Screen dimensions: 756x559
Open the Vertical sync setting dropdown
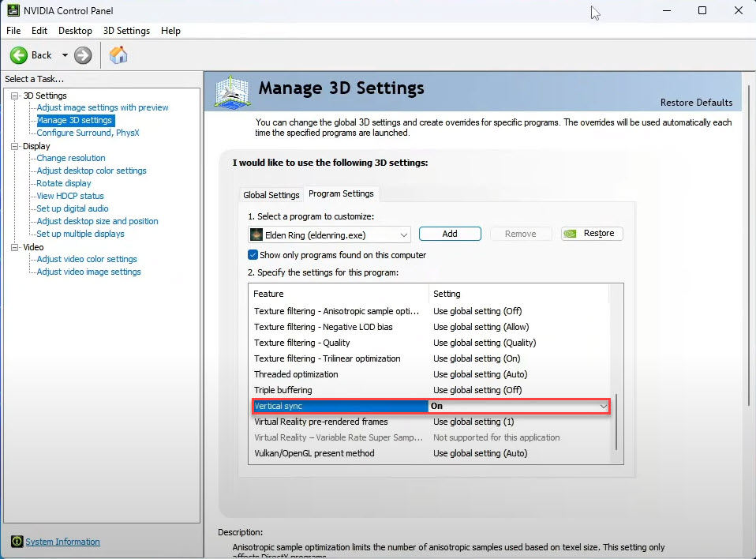pos(603,406)
